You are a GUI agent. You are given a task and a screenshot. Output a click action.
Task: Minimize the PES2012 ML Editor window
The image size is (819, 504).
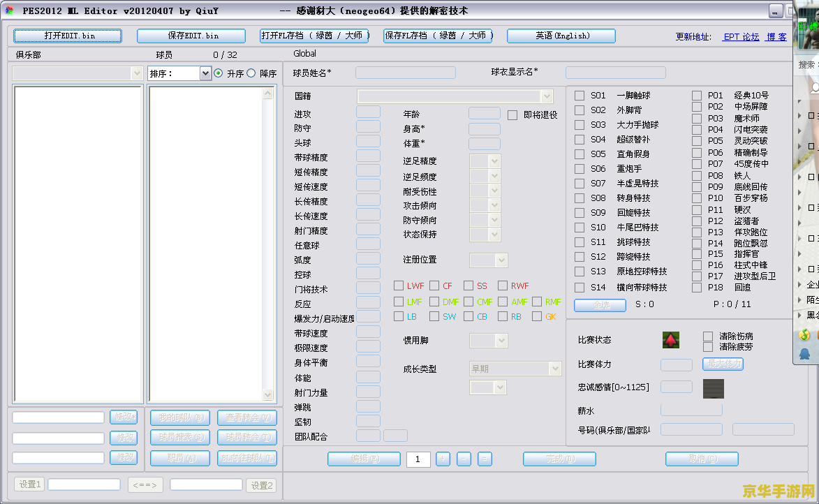click(775, 11)
